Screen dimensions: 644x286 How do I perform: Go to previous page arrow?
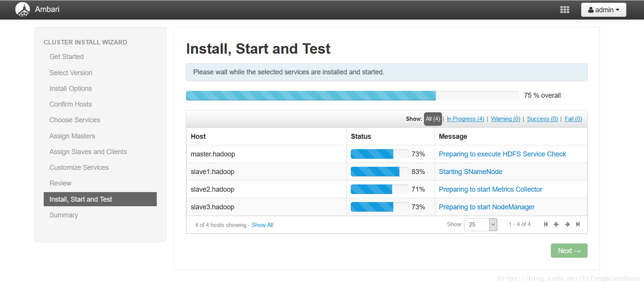click(x=556, y=224)
